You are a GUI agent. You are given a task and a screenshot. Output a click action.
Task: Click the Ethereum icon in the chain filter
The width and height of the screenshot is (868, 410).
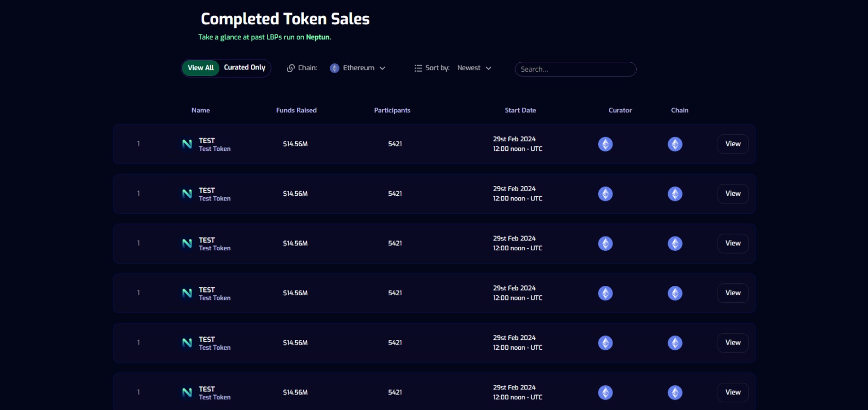pos(334,68)
